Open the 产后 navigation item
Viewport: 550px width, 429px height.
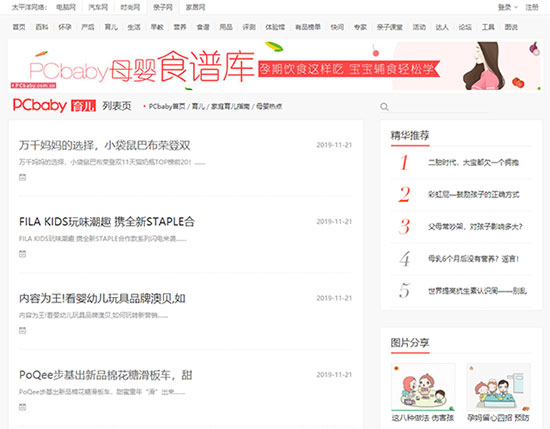[x=88, y=27]
